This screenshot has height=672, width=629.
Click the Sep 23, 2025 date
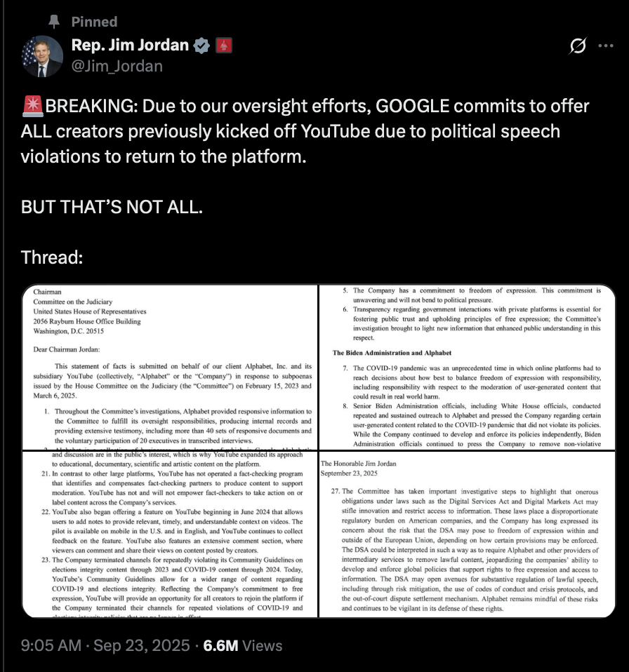[143, 645]
